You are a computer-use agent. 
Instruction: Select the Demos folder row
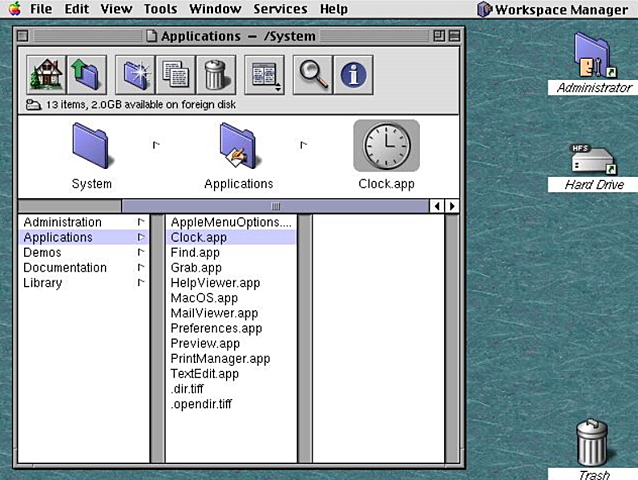tap(84, 252)
